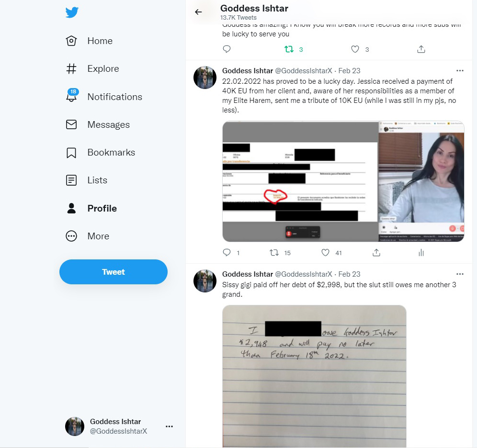Share the 40K EU payment tweet
This screenshot has width=477, height=448.
click(376, 253)
